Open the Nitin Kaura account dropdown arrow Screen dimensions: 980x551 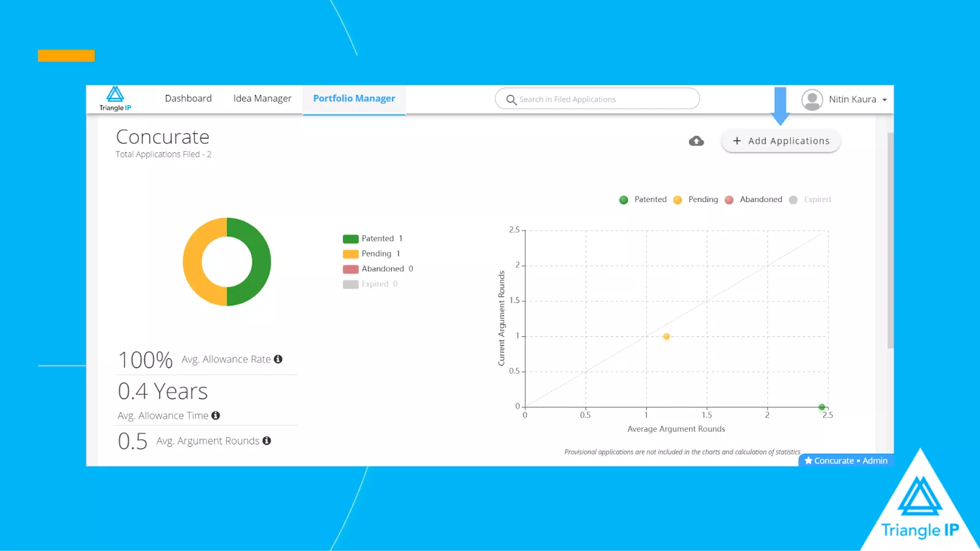(884, 100)
